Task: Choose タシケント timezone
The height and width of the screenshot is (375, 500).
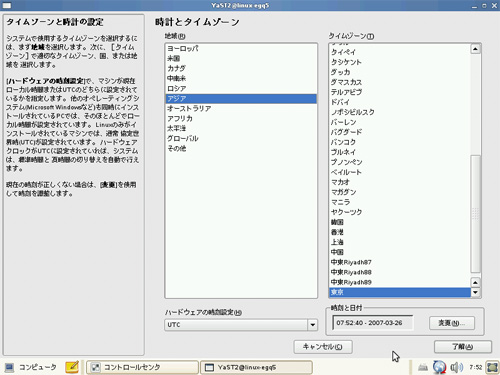Action: coord(400,62)
